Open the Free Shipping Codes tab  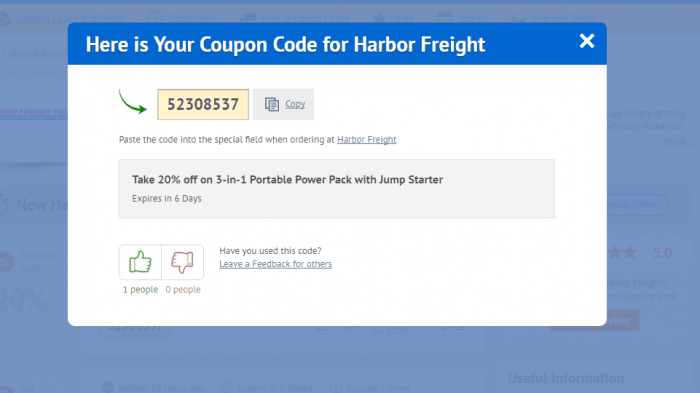(295, 18)
